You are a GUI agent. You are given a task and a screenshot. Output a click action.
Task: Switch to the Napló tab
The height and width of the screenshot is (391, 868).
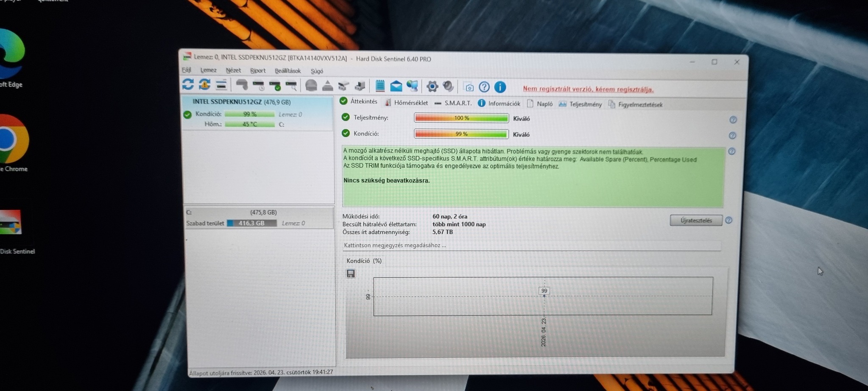coord(540,104)
